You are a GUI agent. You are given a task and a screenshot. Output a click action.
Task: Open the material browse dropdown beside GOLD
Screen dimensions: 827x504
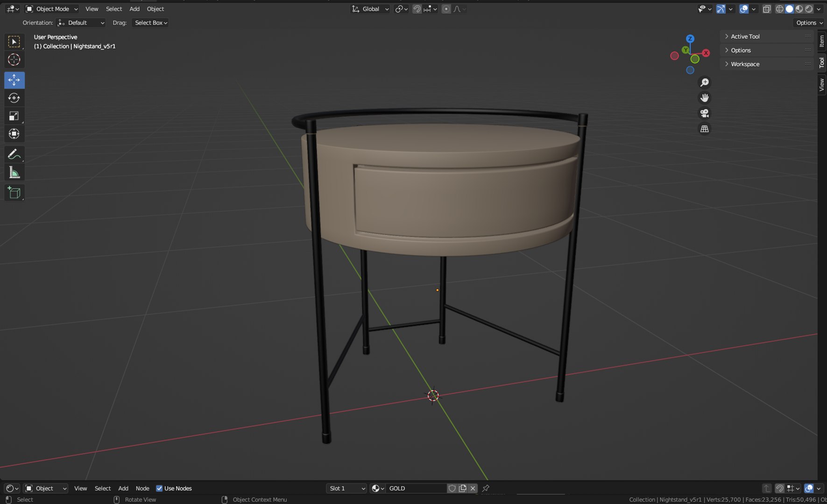[x=378, y=488]
